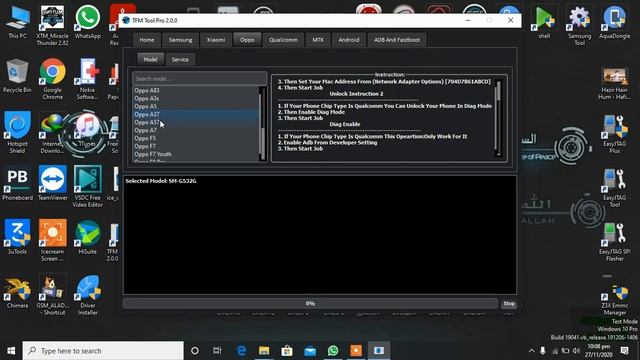Open Nokia Software desktop shortcut

pyautogui.click(x=87, y=79)
